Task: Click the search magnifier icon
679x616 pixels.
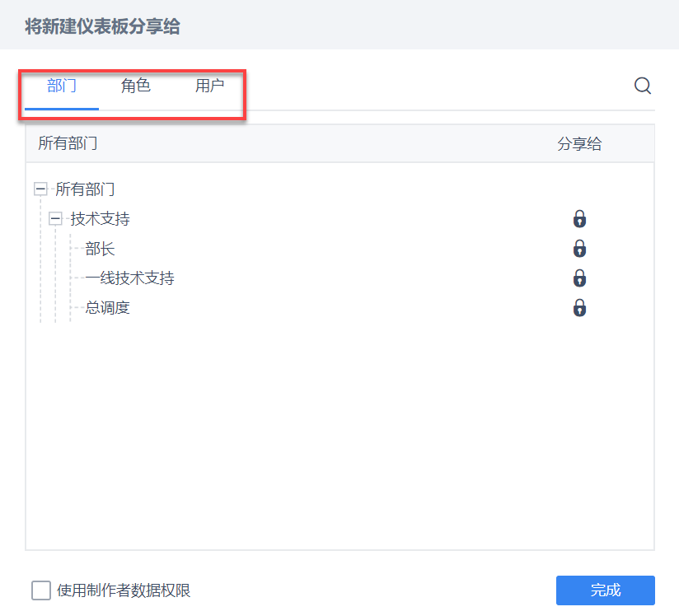Action: [x=643, y=86]
